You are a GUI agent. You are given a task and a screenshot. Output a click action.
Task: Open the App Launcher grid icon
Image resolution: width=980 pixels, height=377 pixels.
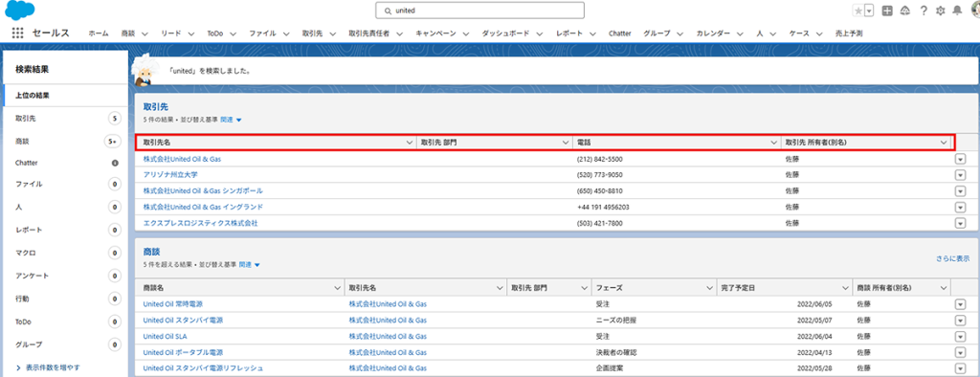pos(17,33)
